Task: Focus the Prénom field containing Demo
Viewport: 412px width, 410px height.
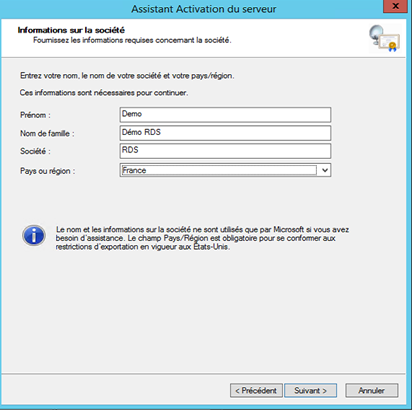Action: (x=225, y=115)
